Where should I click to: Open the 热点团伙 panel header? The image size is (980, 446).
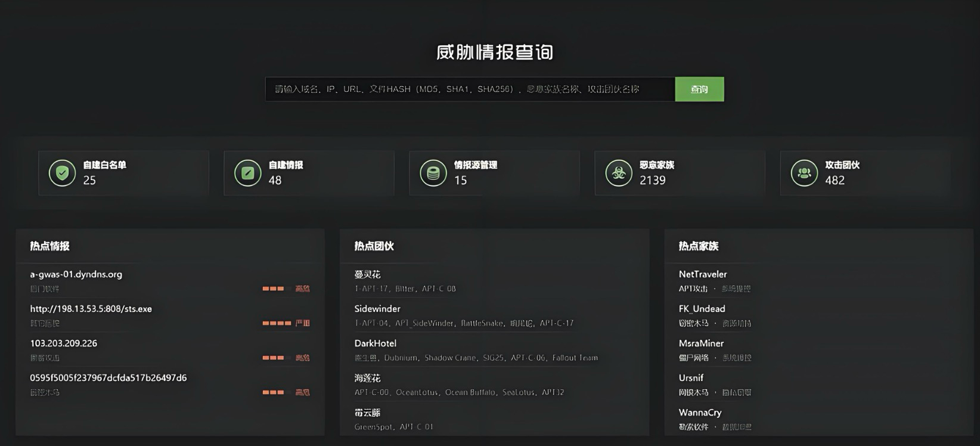(x=374, y=246)
